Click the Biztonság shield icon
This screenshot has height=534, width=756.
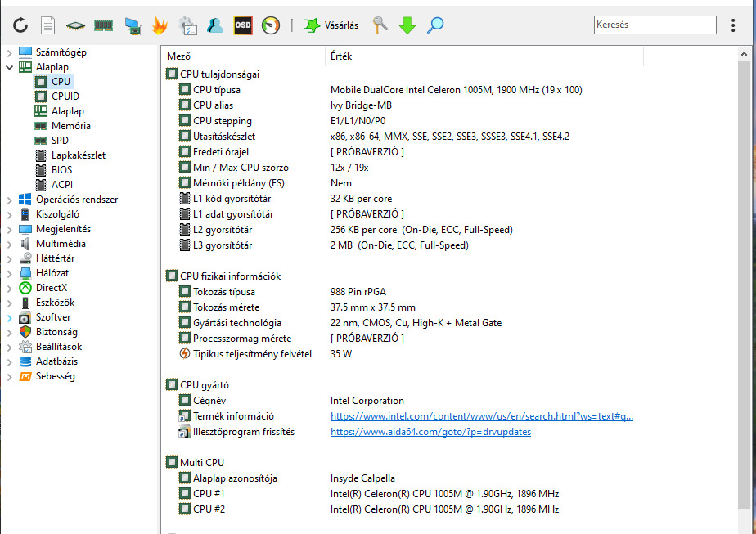25,332
